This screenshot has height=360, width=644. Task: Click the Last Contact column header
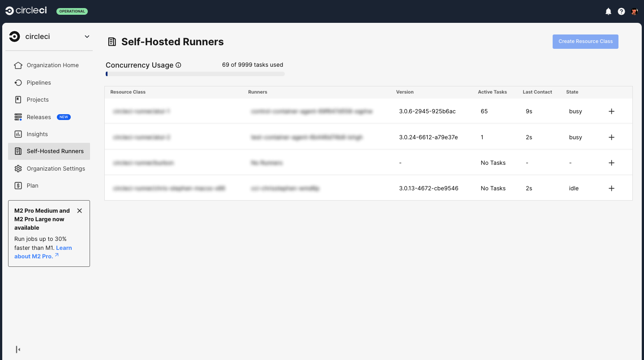click(537, 92)
